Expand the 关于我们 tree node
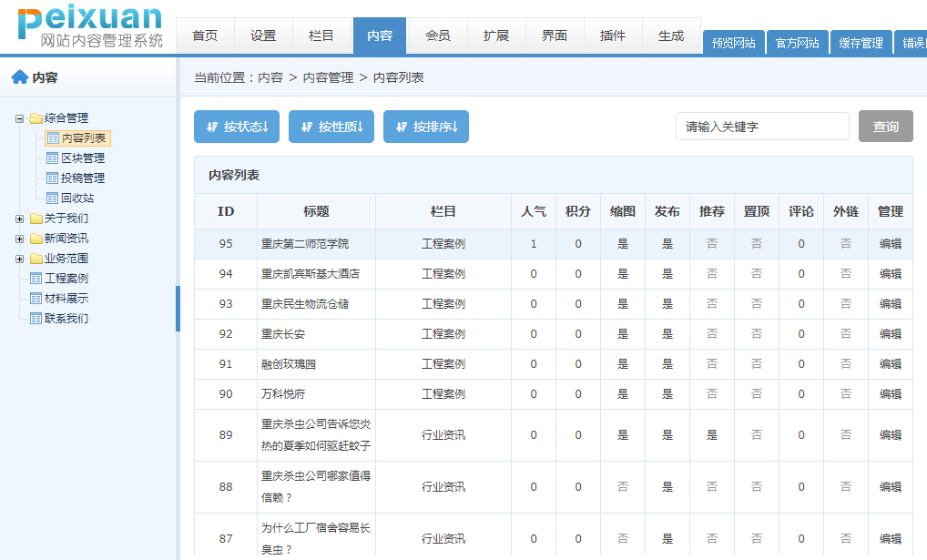Image resolution: width=927 pixels, height=560 pixels. pos(20,219)
